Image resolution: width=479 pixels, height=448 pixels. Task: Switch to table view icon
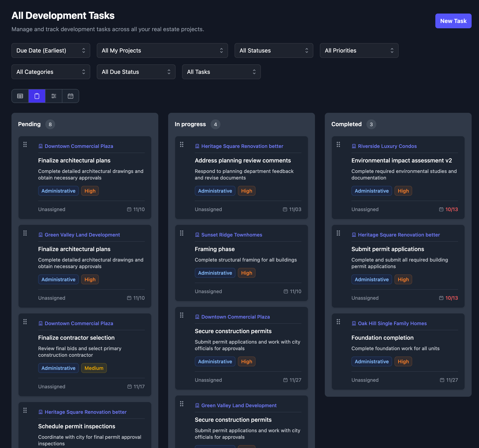(x=20, y=96)
